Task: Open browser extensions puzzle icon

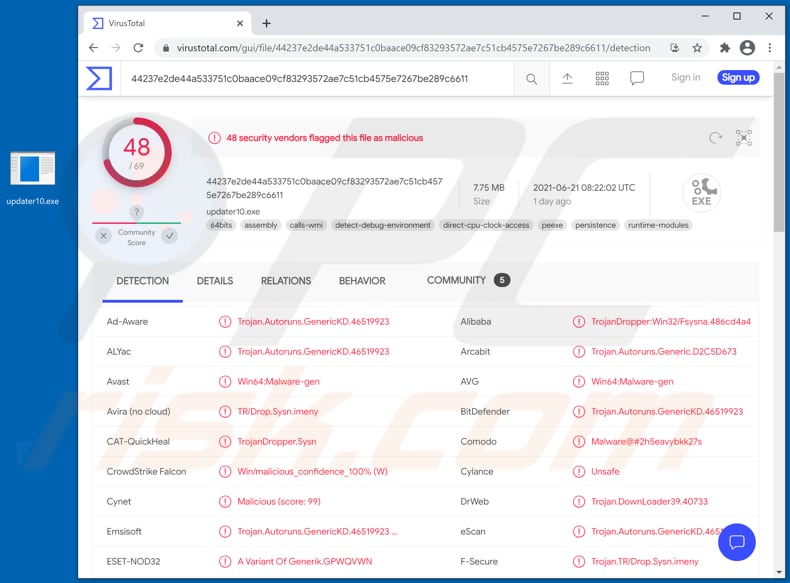Action: 725,48
